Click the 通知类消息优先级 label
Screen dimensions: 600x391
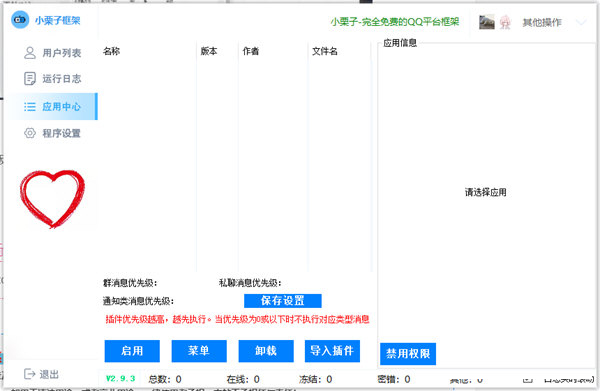pos(139,301)
